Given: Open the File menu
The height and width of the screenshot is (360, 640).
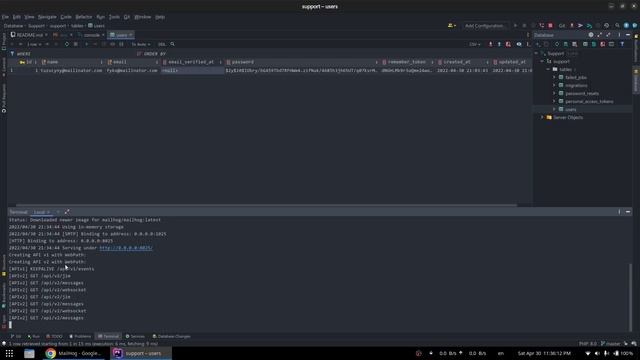Looking at the screenshot, I should coord(5,17).
